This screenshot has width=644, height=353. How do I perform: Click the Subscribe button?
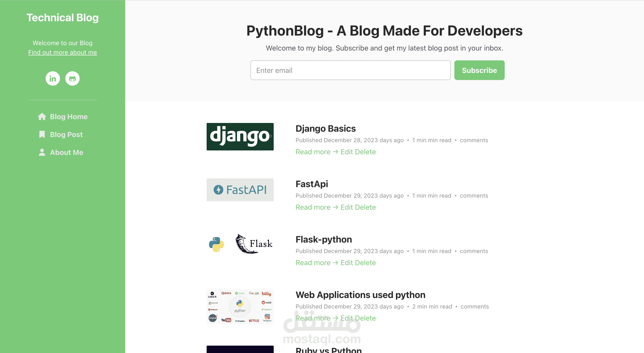(479, 70)
